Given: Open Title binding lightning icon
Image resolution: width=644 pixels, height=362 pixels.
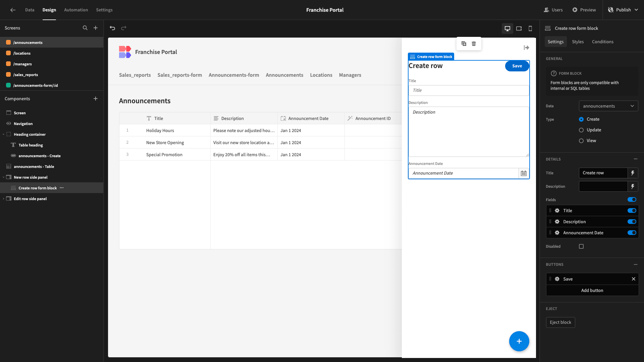Looking at the screenshot, I should 633,173.
